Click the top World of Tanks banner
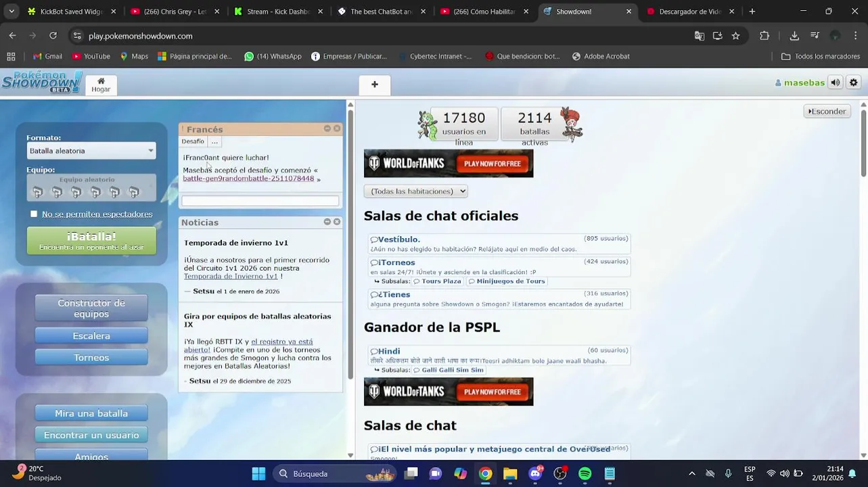Viewport: 868px width, 487px height. pos(449,164)
